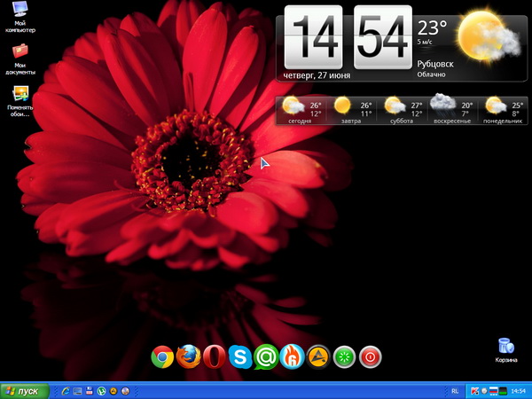This screenshot has width=532, height=399.
Task: Click the taskbar clock showing 14:54
Action: pos(519,391)
